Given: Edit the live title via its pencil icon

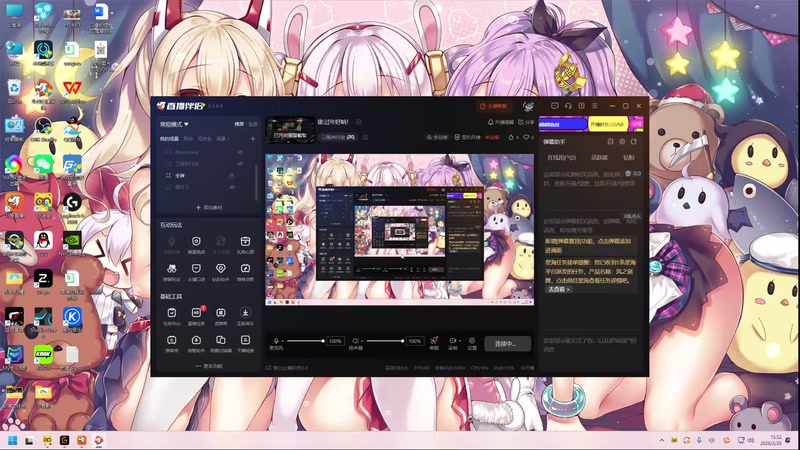Looking at the screenshot, I should tap(359, 122).
